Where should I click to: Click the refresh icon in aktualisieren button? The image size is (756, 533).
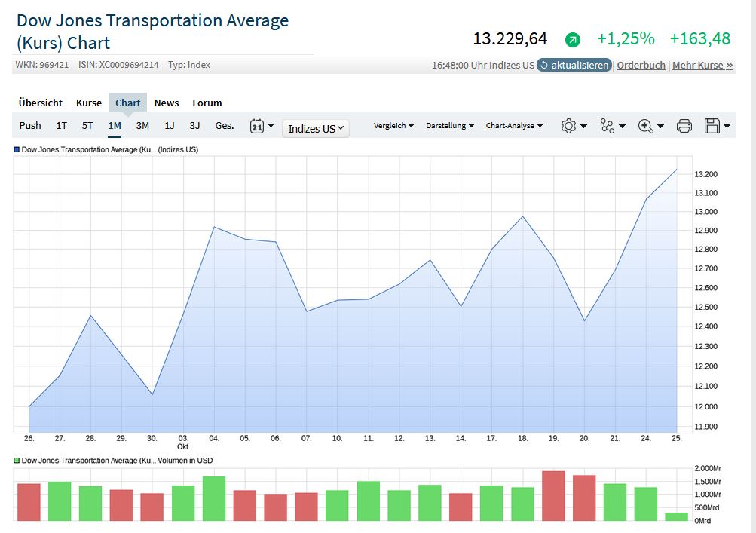(x=544, y=65)
